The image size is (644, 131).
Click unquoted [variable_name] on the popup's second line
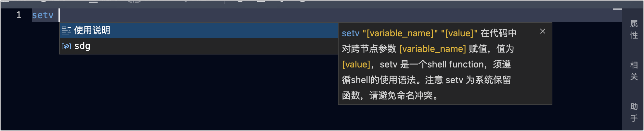coord(432,49)
